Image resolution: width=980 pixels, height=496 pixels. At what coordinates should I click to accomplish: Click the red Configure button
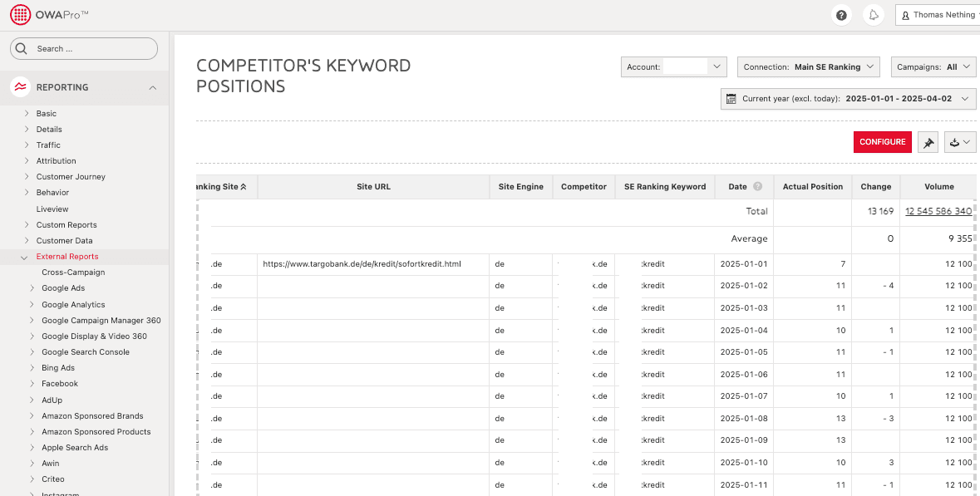[882, 142]
